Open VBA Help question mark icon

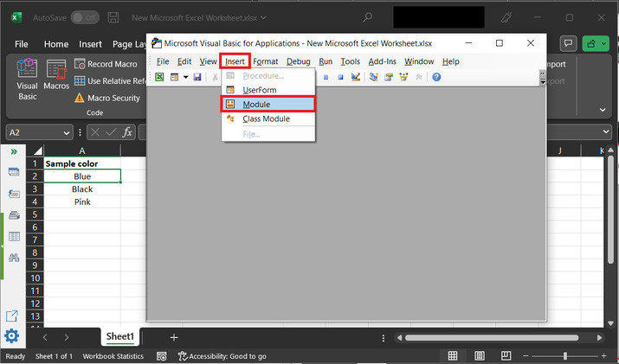coord(436,77)
